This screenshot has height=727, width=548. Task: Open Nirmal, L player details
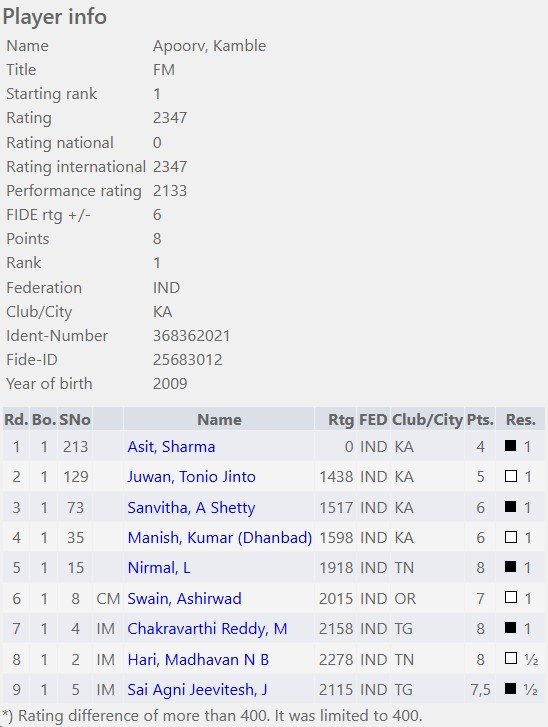coord(159,568)
